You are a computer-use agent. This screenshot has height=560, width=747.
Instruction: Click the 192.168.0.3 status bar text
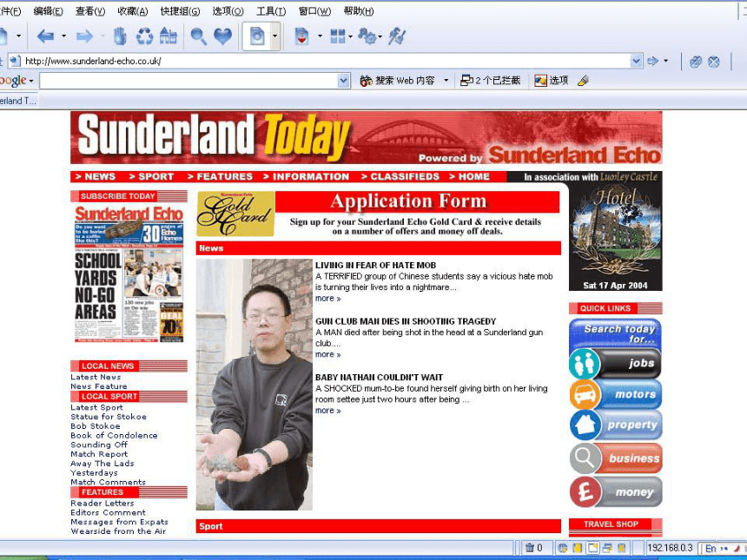coord(670,548)
